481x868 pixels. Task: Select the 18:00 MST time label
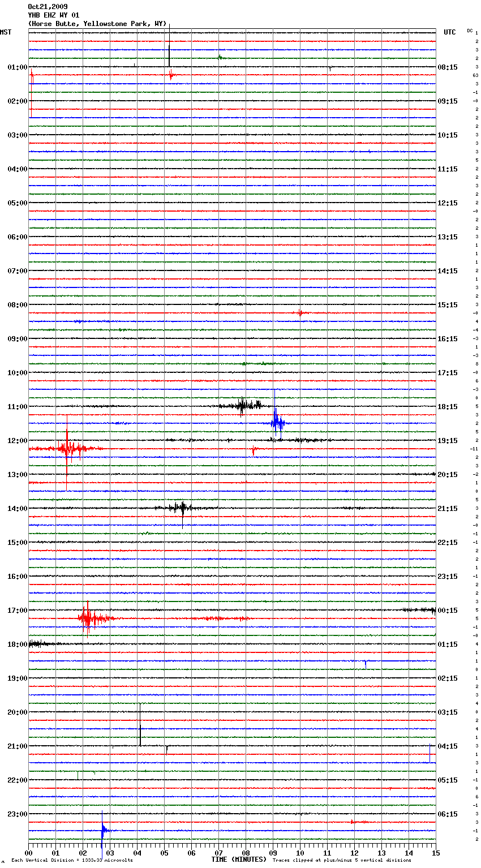point(18,644)
